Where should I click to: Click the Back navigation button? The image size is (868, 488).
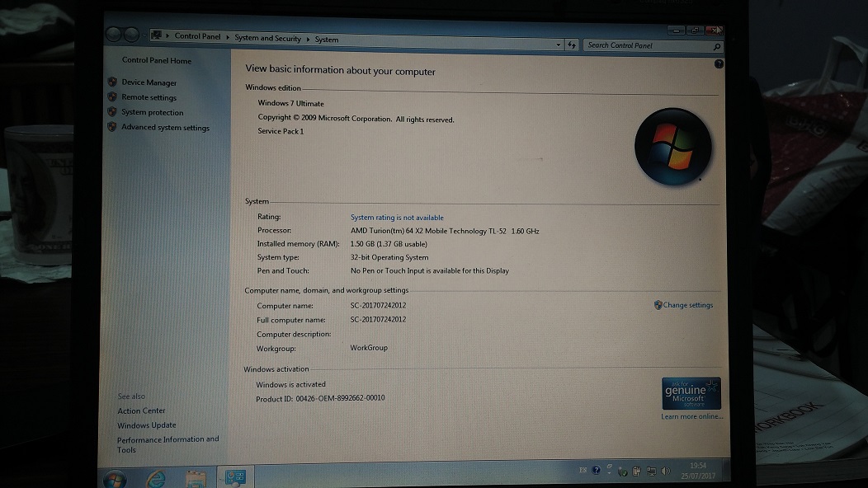click(x=114, y=35)
